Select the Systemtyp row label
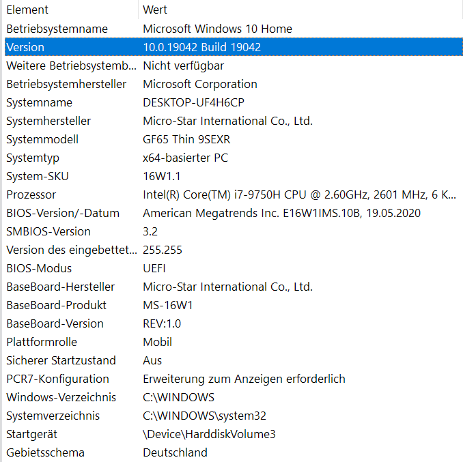476x462 pixels. (33, 158)
